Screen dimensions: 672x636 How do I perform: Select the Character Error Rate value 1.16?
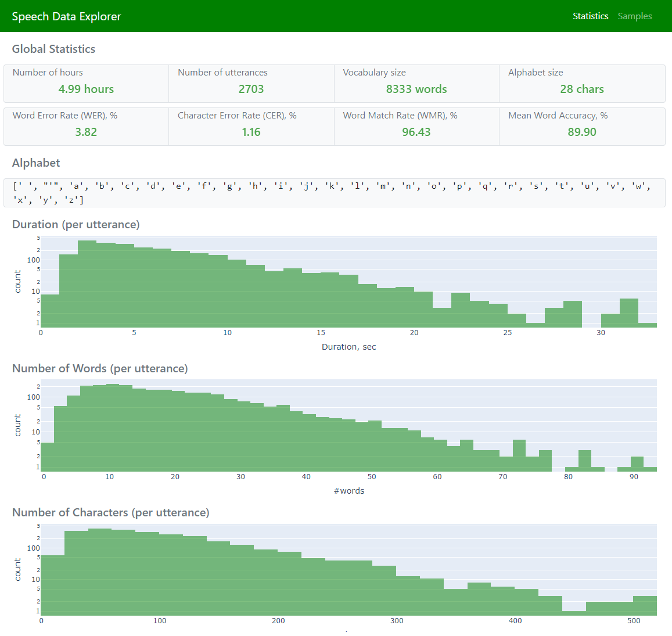pos(251,132)
